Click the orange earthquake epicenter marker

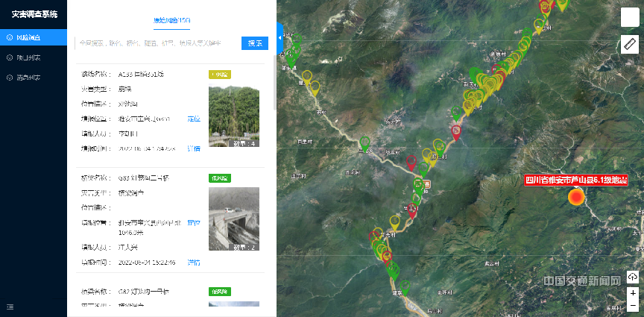pos(576,197)
